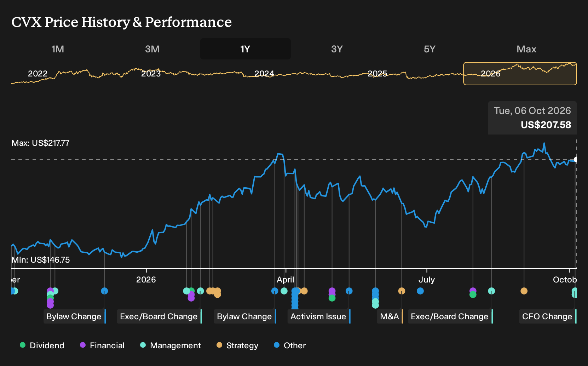Toggle the Strategy legend filter
The image size is (588, 366).
[x=237, y=345]
